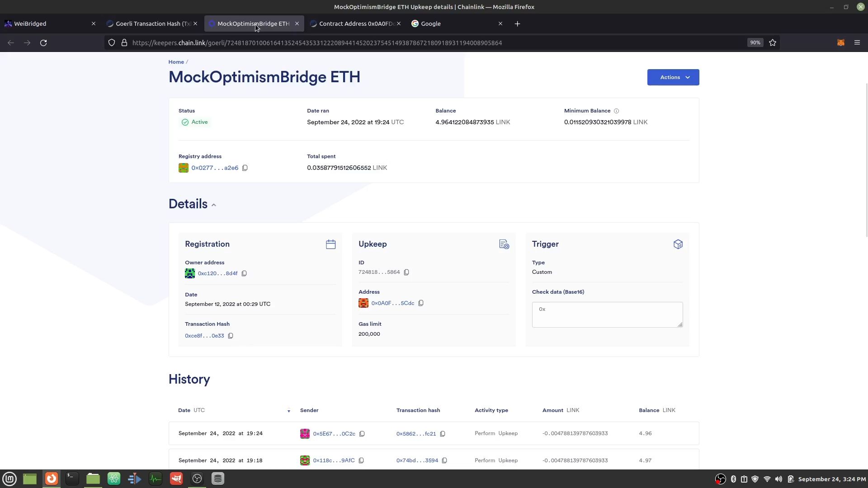Switch to the Google tab
This screenshot has width=868, height=488.
click(x=458, y=23)
